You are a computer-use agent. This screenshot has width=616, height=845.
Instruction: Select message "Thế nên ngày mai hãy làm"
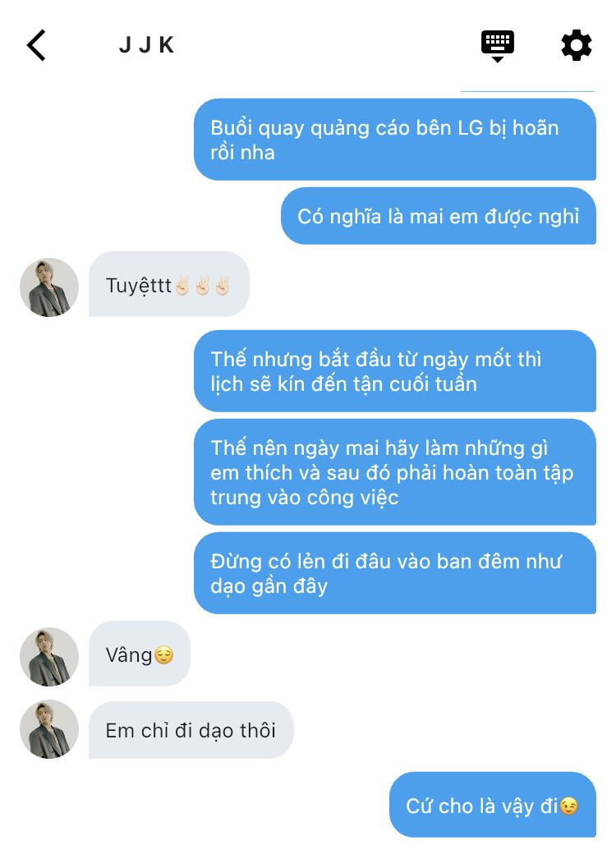(x=395, y=472)
